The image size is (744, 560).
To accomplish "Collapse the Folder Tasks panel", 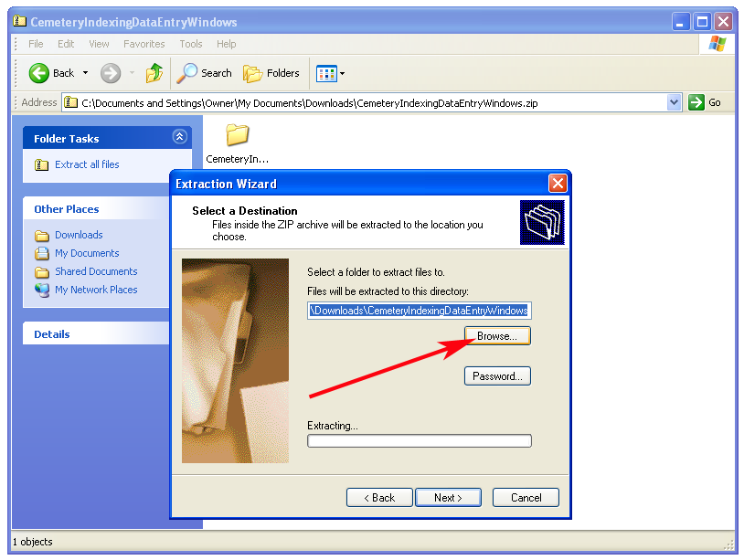I will 179,137.
